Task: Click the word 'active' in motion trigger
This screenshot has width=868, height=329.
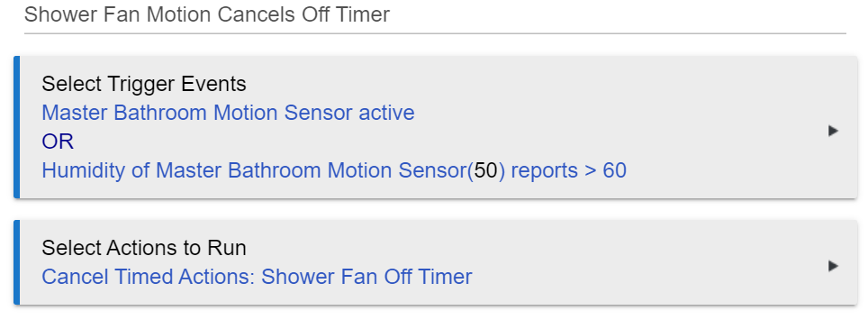Action: pyautogui.click(x=386, y=113)
